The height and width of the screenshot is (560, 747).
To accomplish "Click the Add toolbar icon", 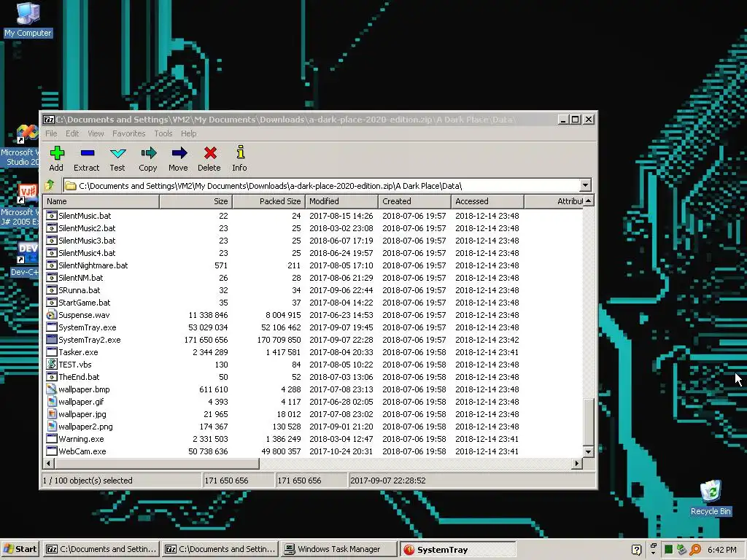I will coord(57,153).
